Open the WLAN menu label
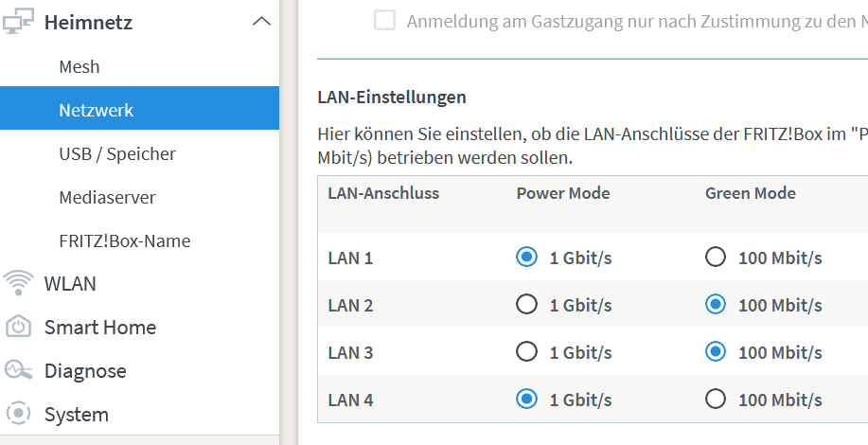Viewport: 868px width, 445px height. click(x=70, y=283)
